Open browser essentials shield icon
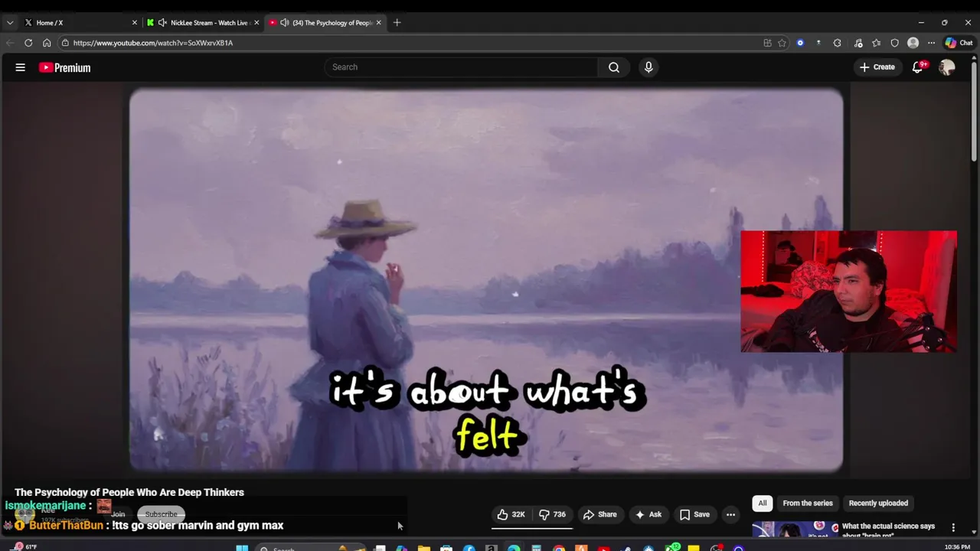 (894, 43)
